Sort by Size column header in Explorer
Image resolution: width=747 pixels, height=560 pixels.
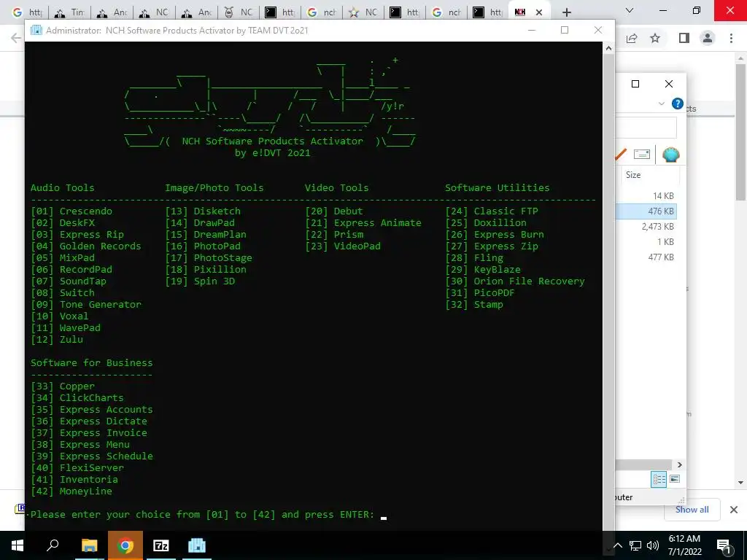pos(633,175)
